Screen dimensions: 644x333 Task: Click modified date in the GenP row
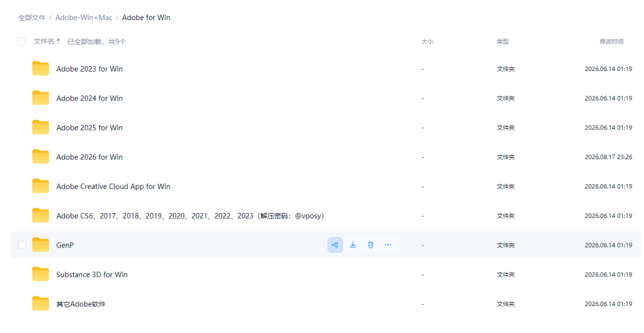tap(608, 245)
